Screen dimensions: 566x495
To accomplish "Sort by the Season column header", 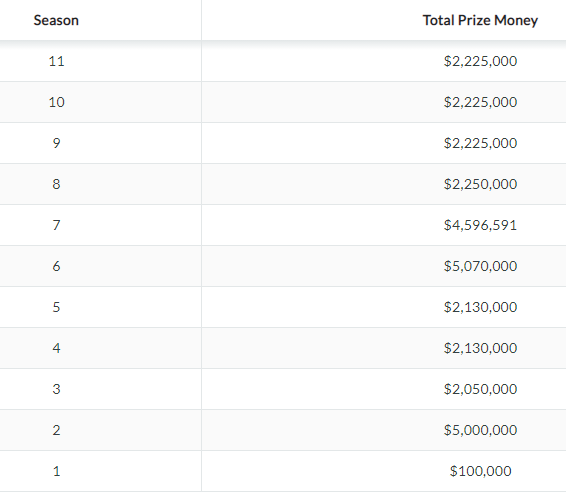I will coord(56,20).
